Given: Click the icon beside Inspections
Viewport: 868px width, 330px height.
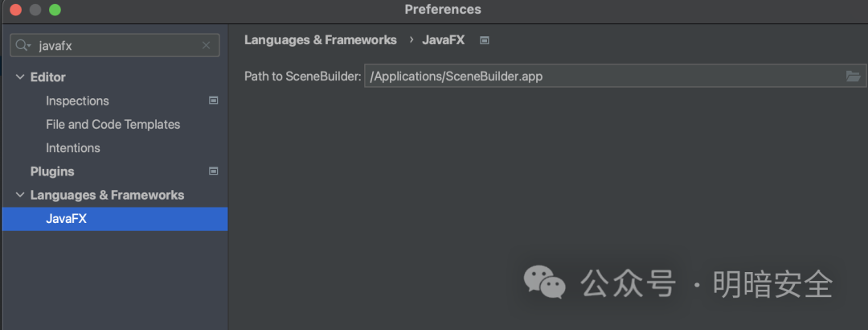Looking at the screenshot, I should [213, 101].
